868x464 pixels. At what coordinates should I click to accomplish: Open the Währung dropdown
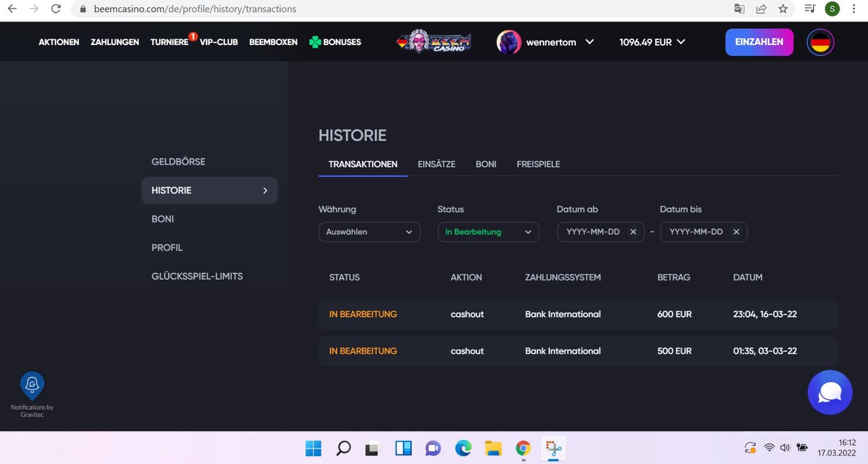(x=369, y=232)
